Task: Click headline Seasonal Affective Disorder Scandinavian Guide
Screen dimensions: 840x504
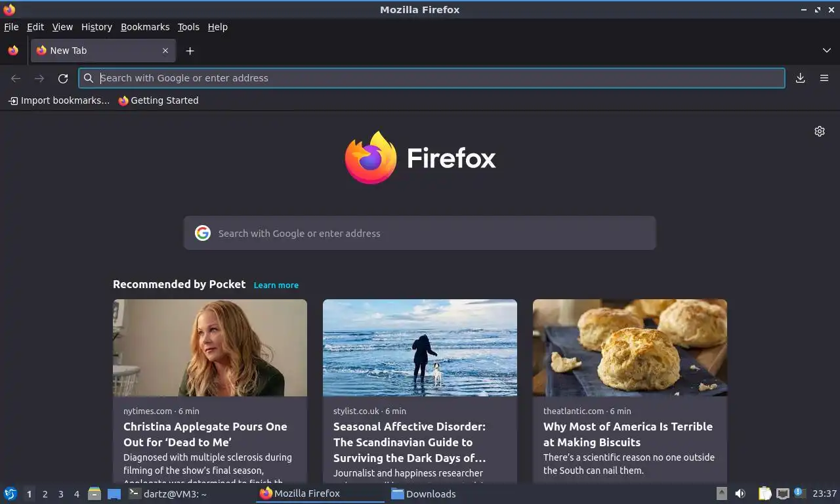Action: 410,442
